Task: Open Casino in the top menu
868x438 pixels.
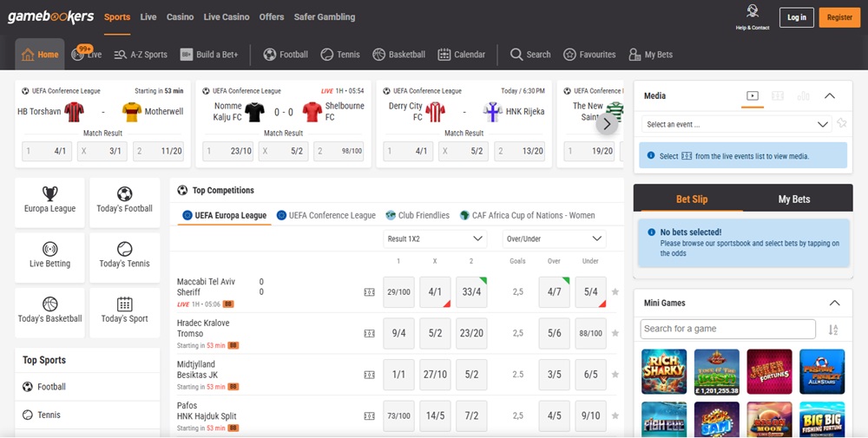Action: (x=180, y=17)
